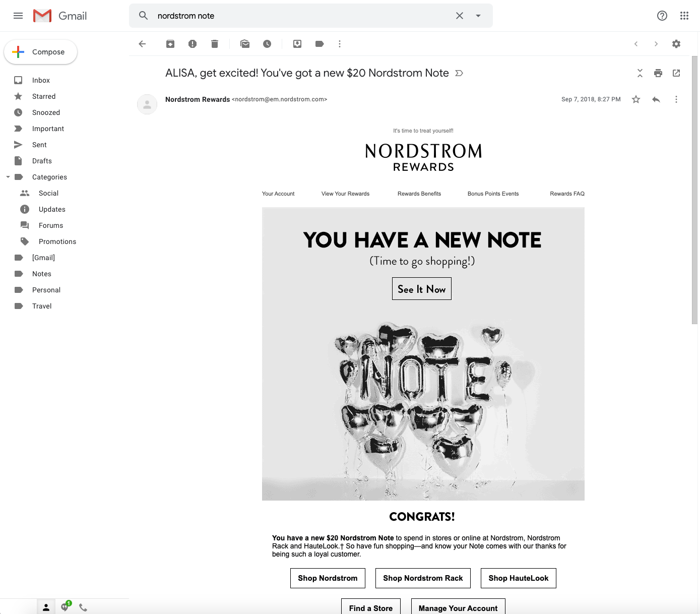Toggle the importance marker beside the subject

pos(459,73)
